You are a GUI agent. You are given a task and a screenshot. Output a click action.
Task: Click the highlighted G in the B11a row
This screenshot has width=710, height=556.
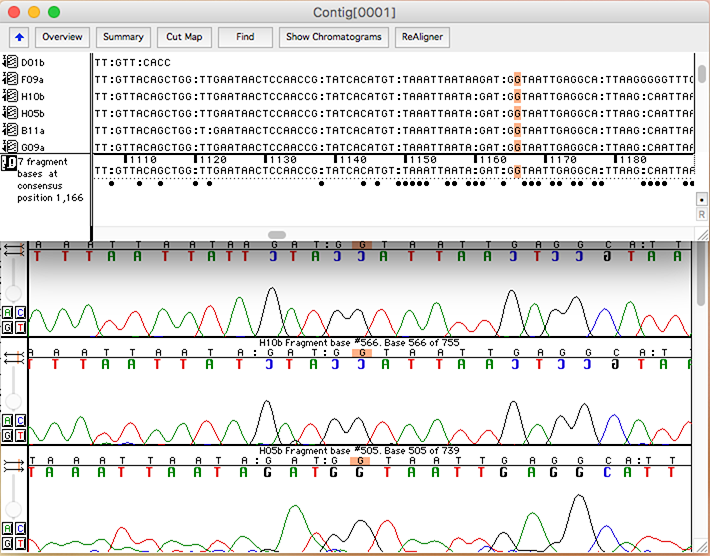click(518, 130)
